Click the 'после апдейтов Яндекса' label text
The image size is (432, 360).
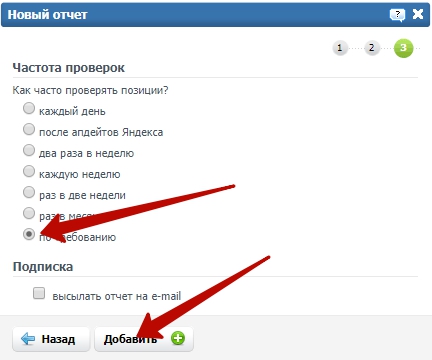click(x=101, y=132)
